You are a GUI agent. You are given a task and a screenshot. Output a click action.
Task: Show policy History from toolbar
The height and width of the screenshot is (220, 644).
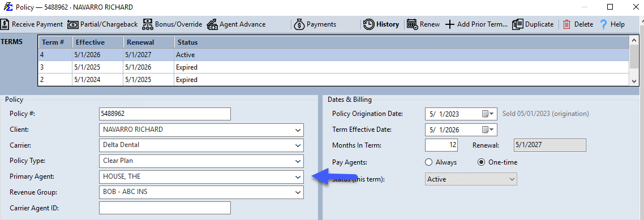[381, 25]
